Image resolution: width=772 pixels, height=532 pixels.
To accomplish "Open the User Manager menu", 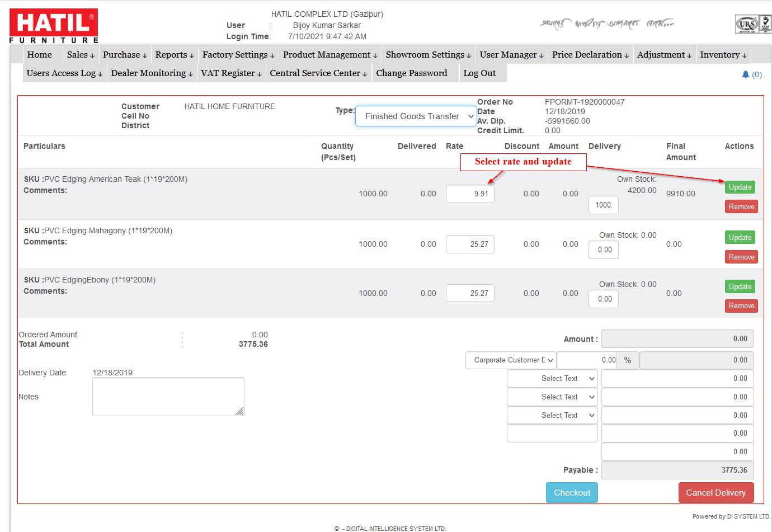I will click(x=512, y=55).
